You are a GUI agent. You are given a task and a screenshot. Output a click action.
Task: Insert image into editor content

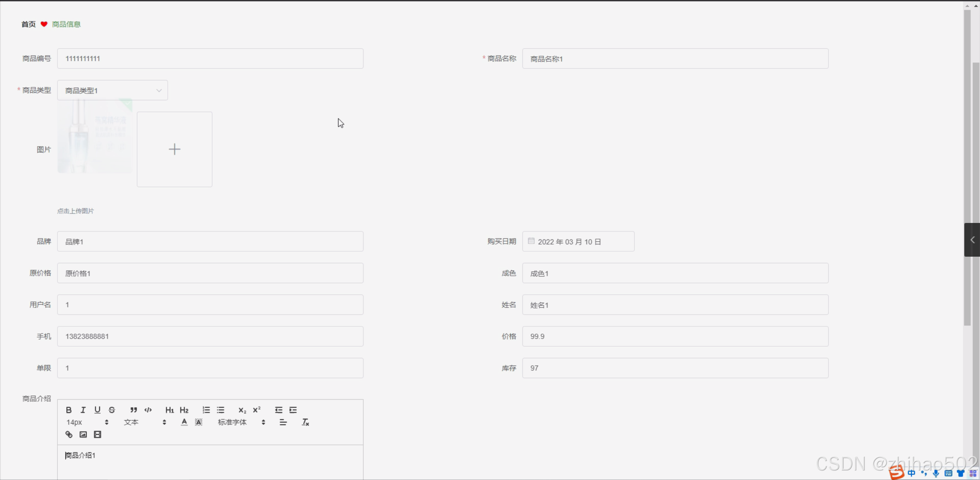coord(83,434)
